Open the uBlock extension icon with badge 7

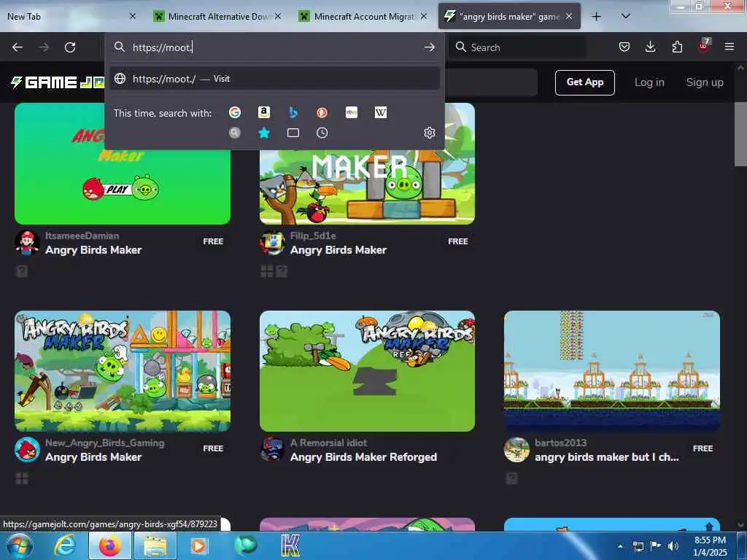(704, 46)
